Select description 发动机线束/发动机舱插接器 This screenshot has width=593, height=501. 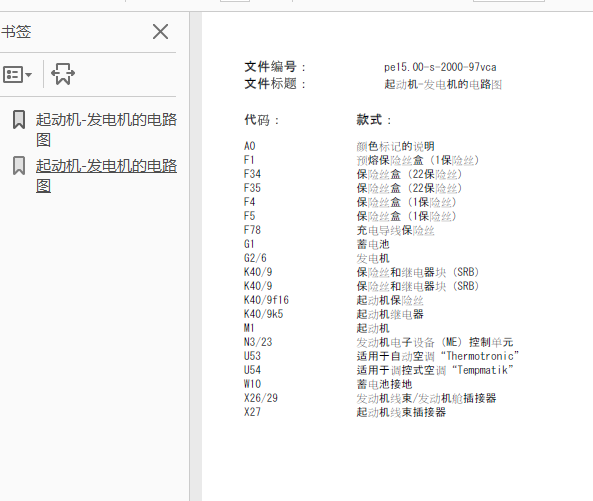pyautogui.click(x=426, y=398)
